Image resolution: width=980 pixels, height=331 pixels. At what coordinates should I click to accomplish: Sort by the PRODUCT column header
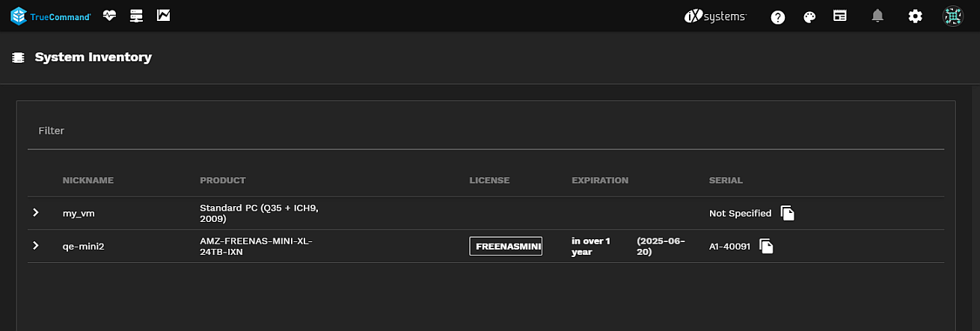point(222,180)
